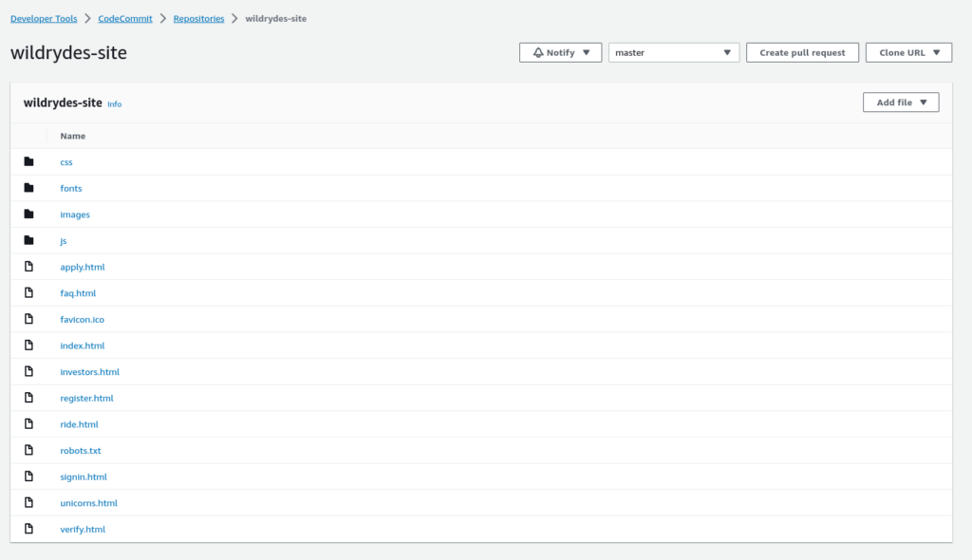Click the file icon for verify.html
972x560 pixels.
coord(28,529)
